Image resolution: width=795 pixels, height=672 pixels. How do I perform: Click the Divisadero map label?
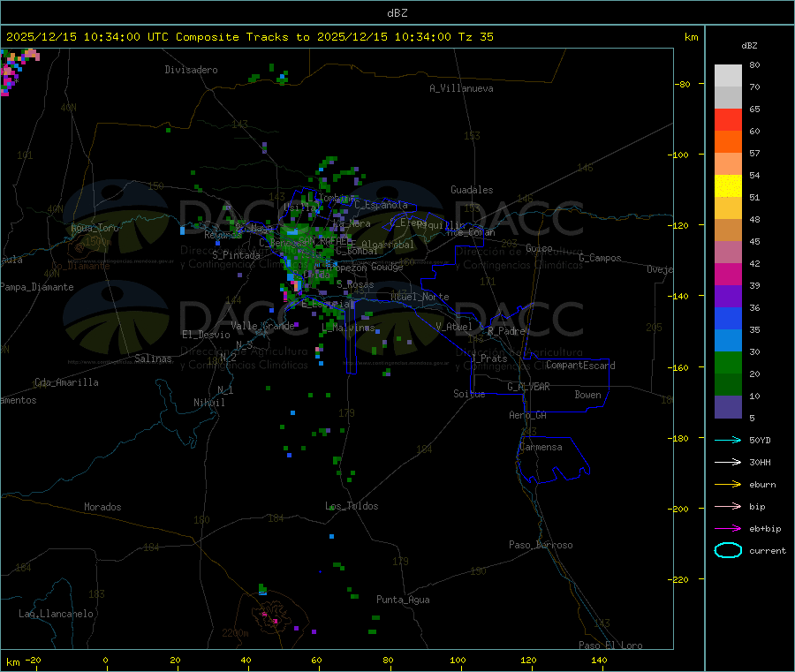[191, 70]
